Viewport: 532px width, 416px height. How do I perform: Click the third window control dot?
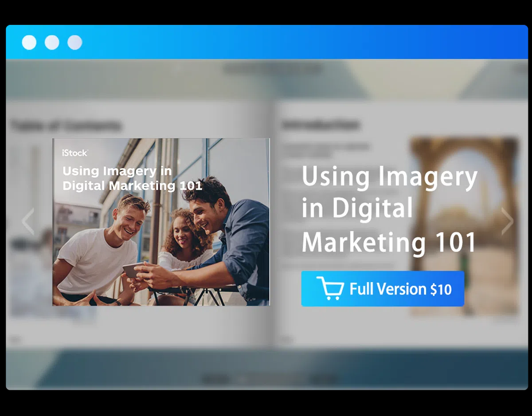(x=74, y=43)
